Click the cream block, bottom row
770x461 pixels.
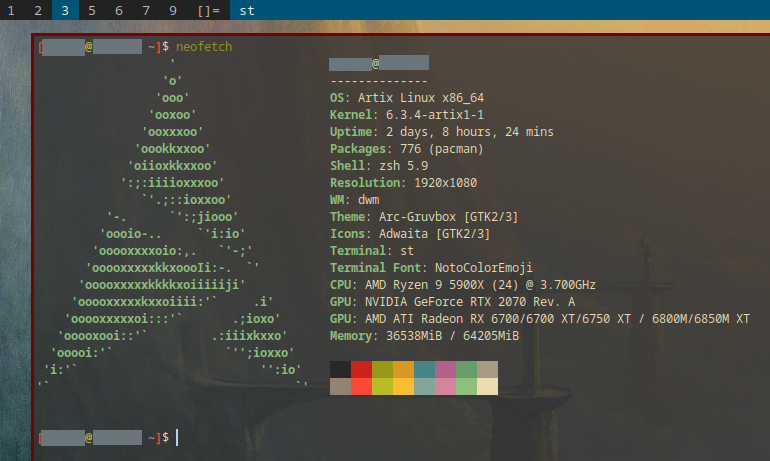[x=487, y=386]
